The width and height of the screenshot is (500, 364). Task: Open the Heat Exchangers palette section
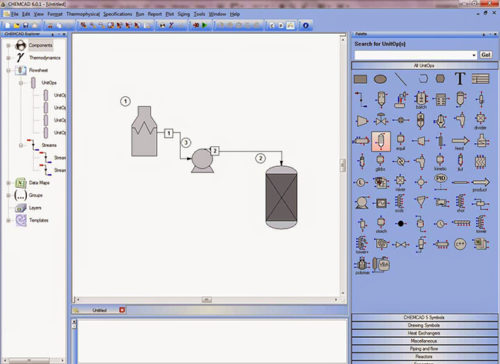click(x=424, y=333)
